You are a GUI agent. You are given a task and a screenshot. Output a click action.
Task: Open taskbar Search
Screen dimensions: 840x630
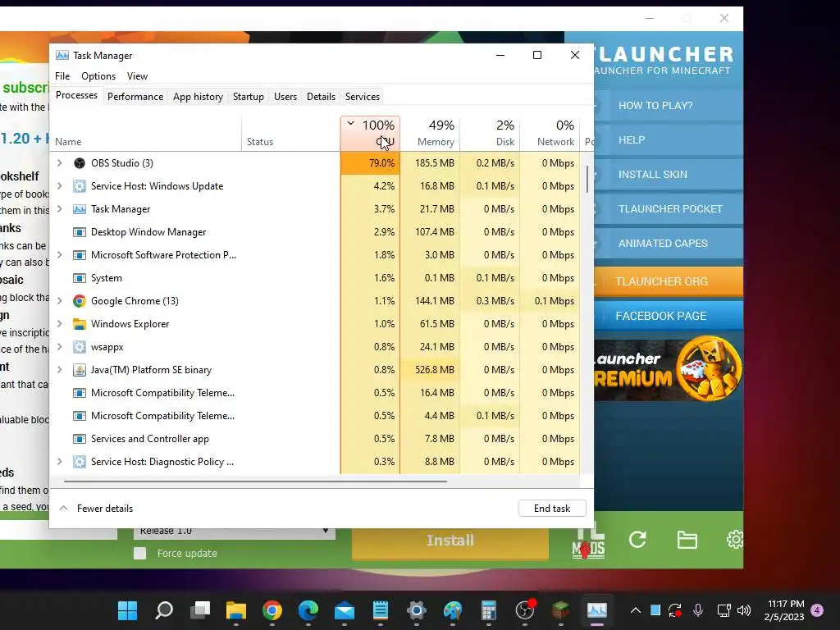(164, 610)
